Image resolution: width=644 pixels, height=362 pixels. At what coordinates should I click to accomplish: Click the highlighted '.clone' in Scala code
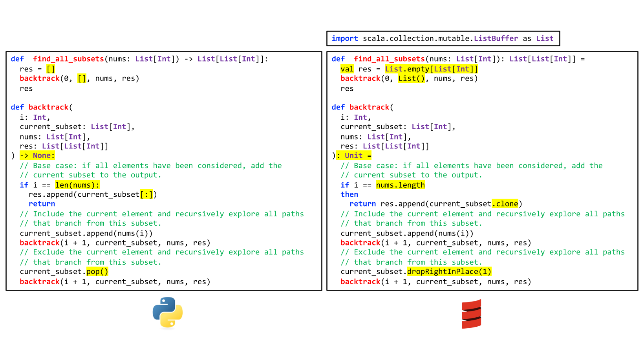pyautogui.click(x=505, y=204)
